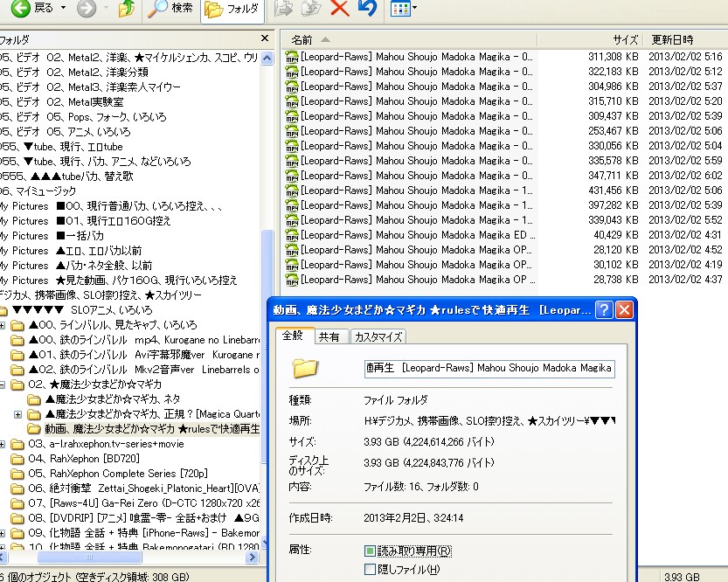This screenshot has height=582, width=728.
Task: Click the dialog's help question-mark button
Action: point(604,309)
